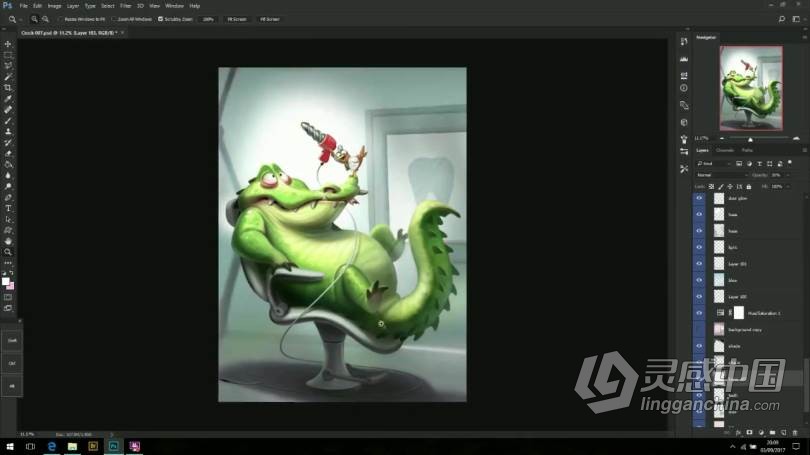This screenshot has width=810, height=455.
Task: Click the new adjustment layer icon
Action: 761,432
